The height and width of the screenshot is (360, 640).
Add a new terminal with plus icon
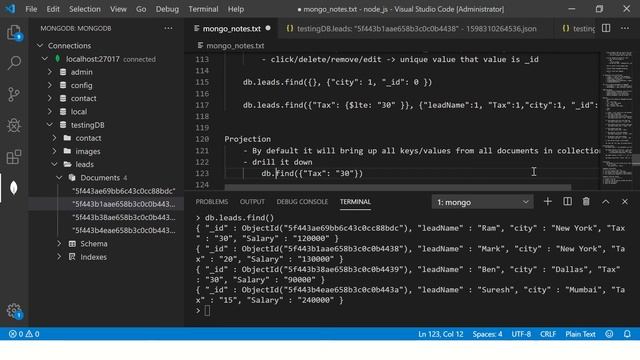(548, 202)
